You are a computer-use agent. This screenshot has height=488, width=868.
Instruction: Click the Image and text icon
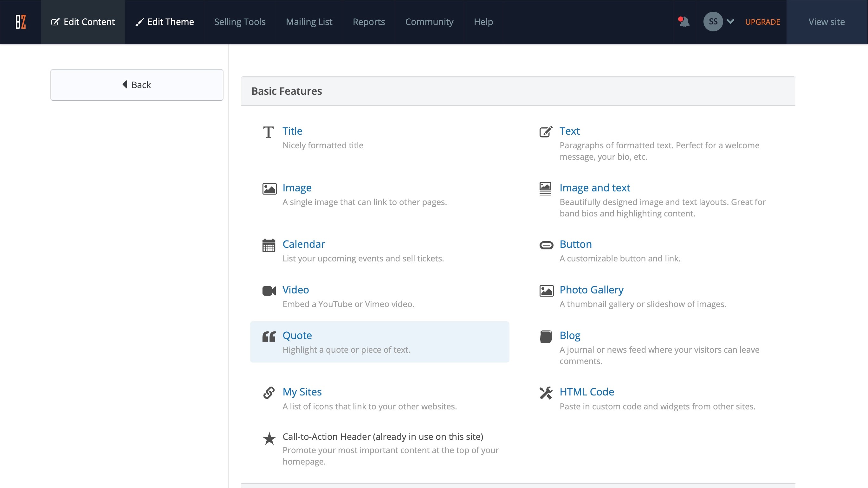tap(545, 189)
